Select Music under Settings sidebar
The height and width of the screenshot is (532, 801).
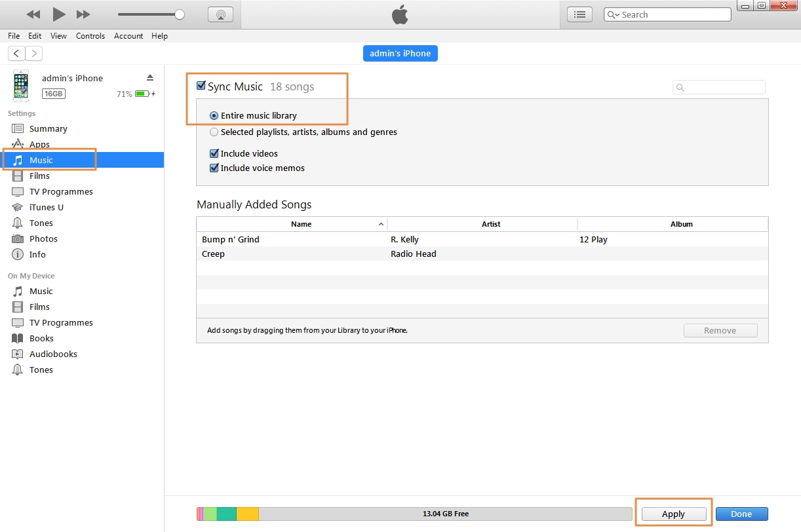(x=82, y=160)
